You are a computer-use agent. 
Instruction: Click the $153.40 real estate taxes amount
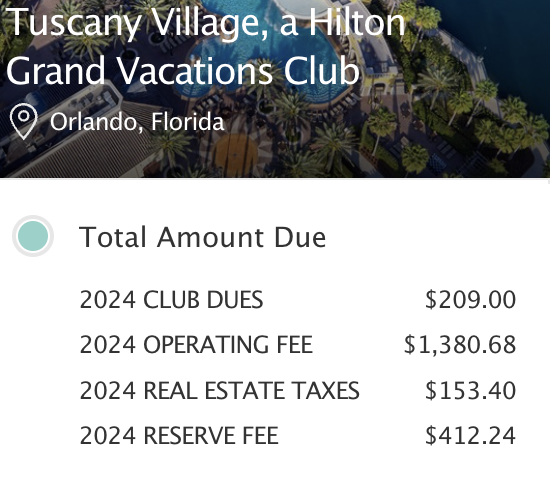pos(470,391)
